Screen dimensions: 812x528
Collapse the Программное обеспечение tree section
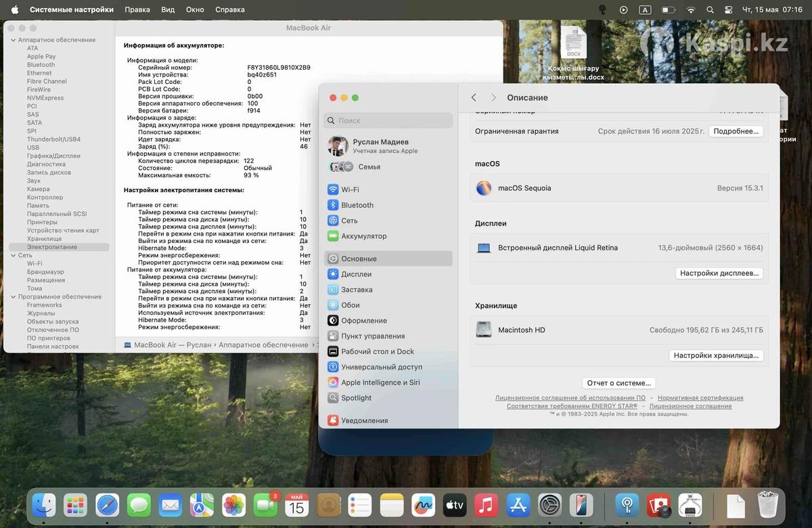tap(12, 296)
